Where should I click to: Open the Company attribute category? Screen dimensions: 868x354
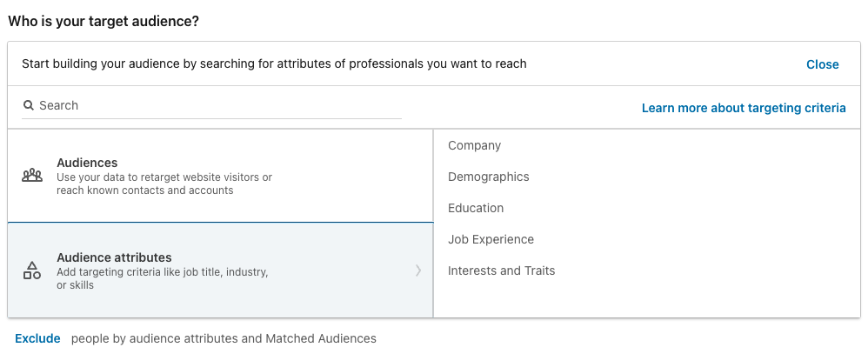click(x=475, y=145)
